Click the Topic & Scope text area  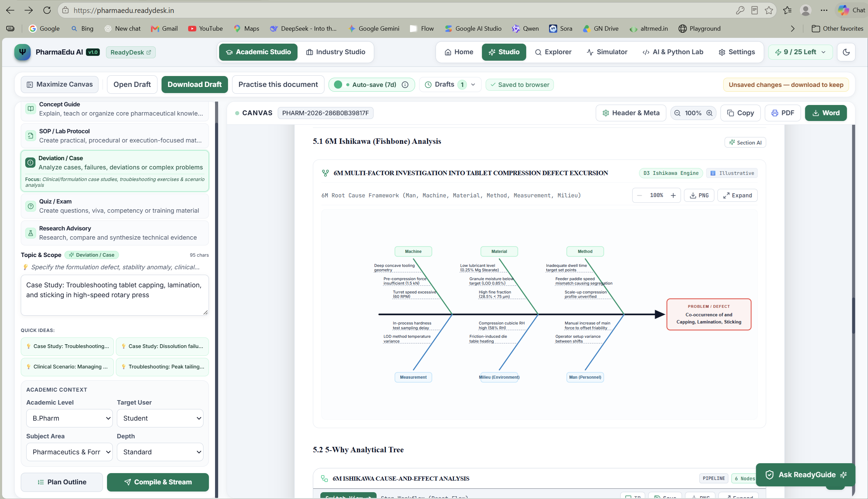115,295
